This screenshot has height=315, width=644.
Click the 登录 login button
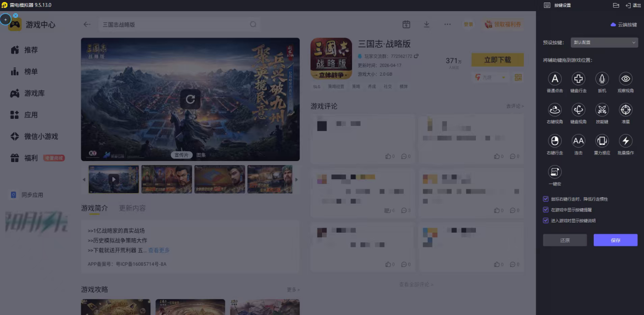click(x=468, y=24)
